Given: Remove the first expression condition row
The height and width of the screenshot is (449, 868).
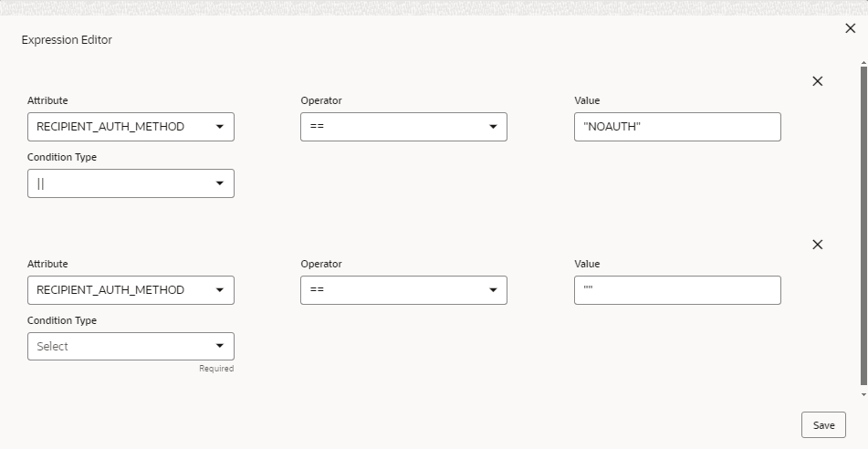Looking at the screenshot, I should [817, 81].
